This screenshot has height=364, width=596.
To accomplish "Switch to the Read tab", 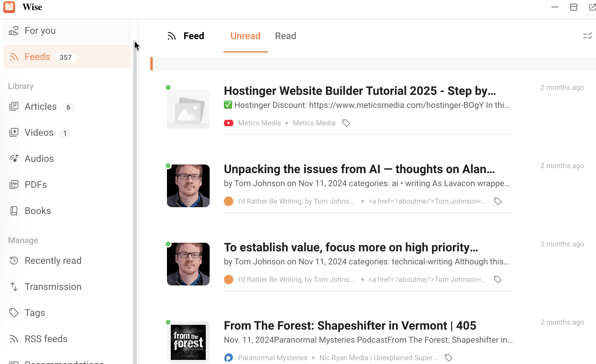I will 285,36.
